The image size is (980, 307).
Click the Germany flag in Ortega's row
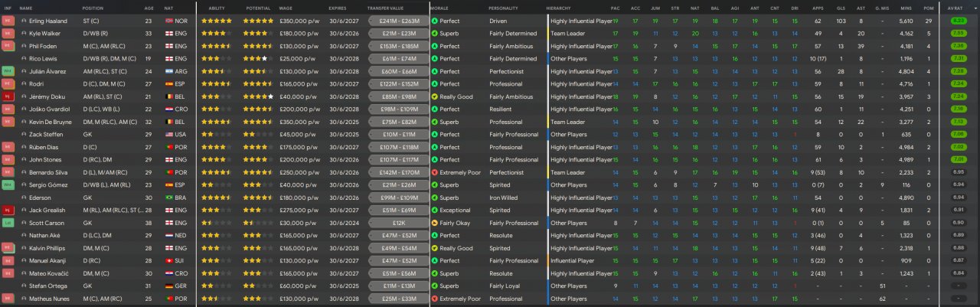pos(169,286)
